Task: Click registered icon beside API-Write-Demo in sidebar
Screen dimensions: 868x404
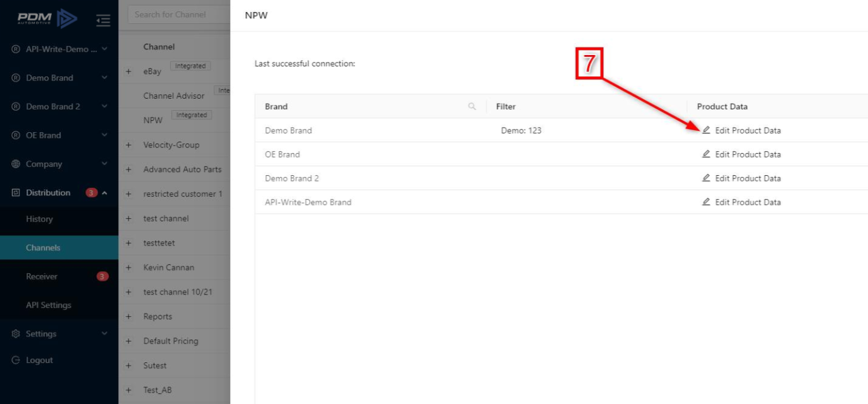Action: pos(16,49)
